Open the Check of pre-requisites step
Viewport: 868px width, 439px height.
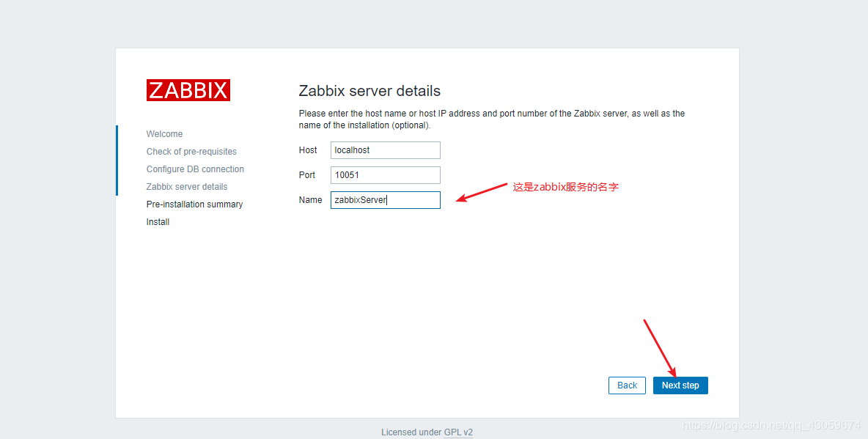[x=191, y=152]
